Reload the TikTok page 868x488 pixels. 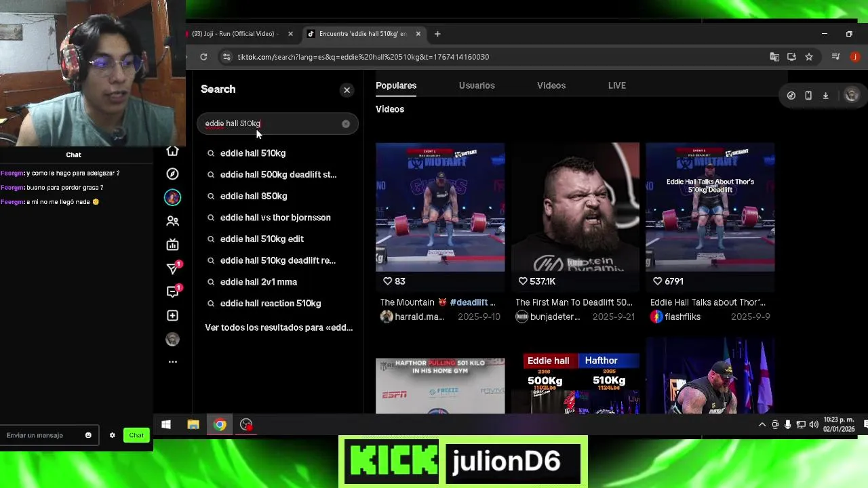(x=203, y=57)
